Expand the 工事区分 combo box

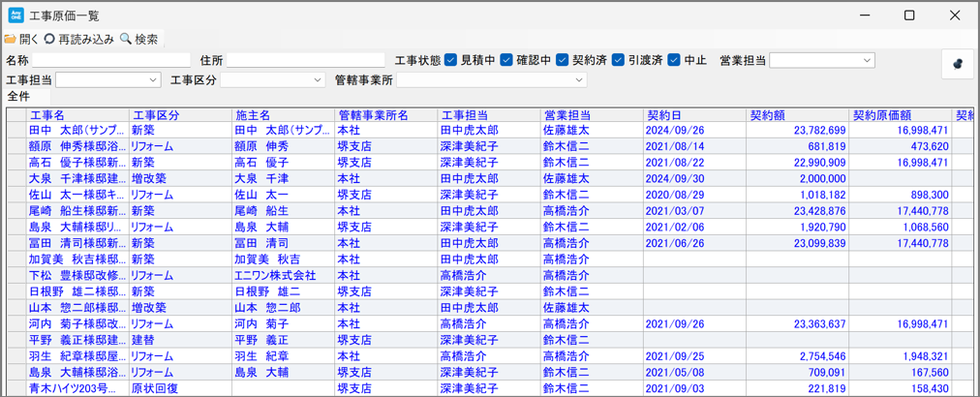tap(273, 80)
